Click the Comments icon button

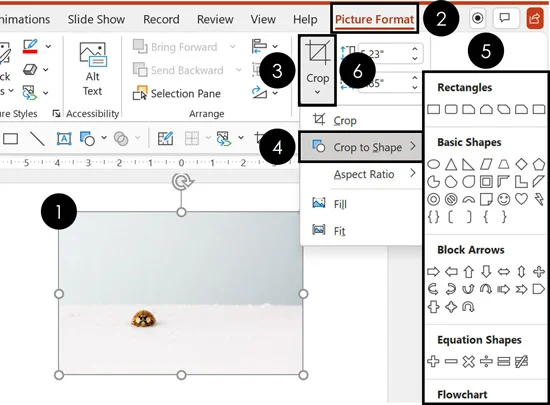[505, 18]
